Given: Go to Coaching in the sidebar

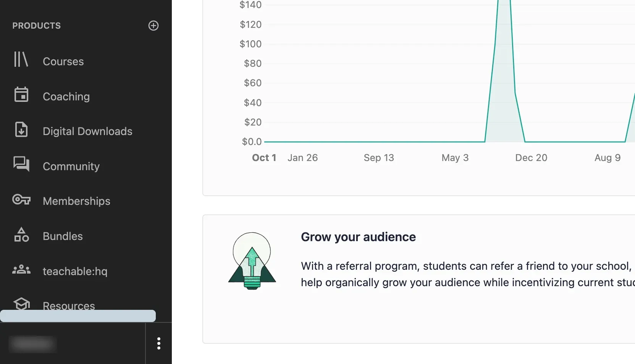Looking at the screenshot, I should (66, 97).
